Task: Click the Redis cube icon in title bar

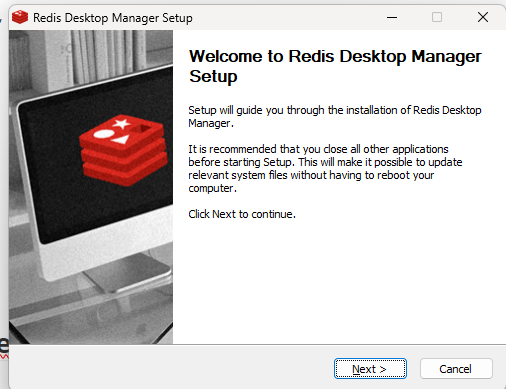Action: [x=20, y=17]
